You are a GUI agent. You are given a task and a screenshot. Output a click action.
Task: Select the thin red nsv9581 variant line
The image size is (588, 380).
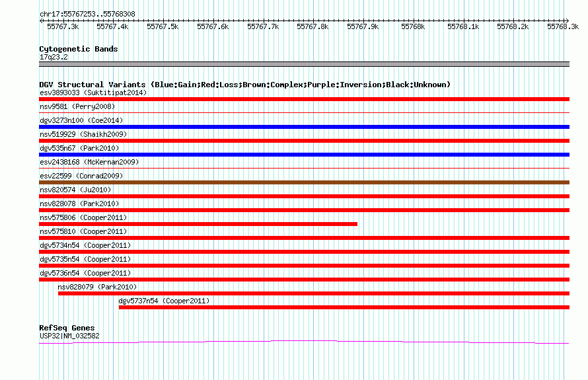pos(304,112)
